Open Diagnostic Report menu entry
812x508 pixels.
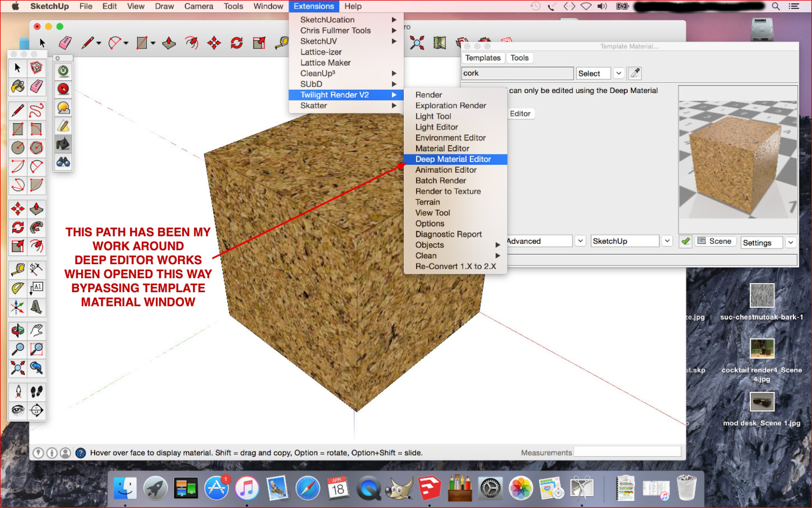click(x=455, y=235)
